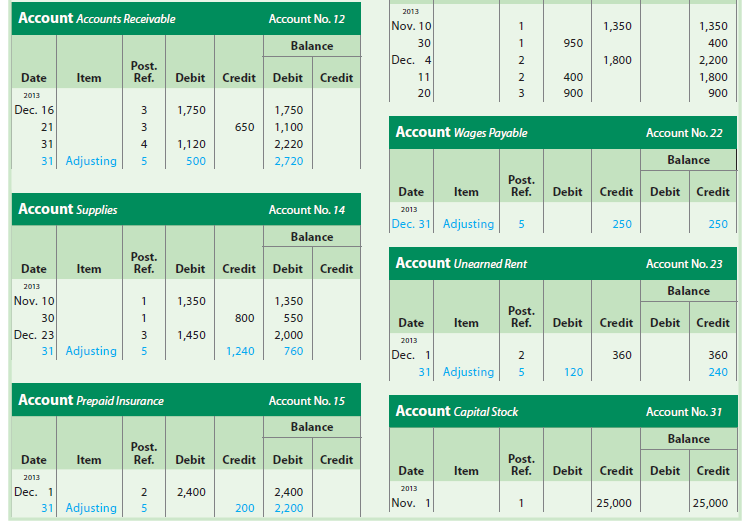
Task: Select the Dec. 16 date in Accounts Receivable
Action: click(34, 110)
